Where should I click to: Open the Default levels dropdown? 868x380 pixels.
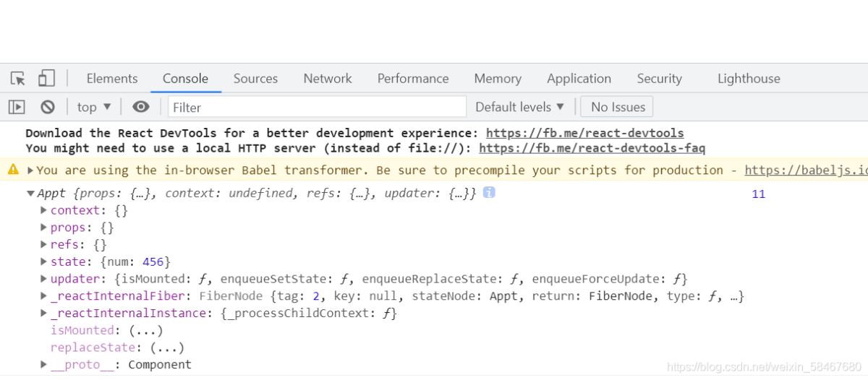click(x=519, y=107)
